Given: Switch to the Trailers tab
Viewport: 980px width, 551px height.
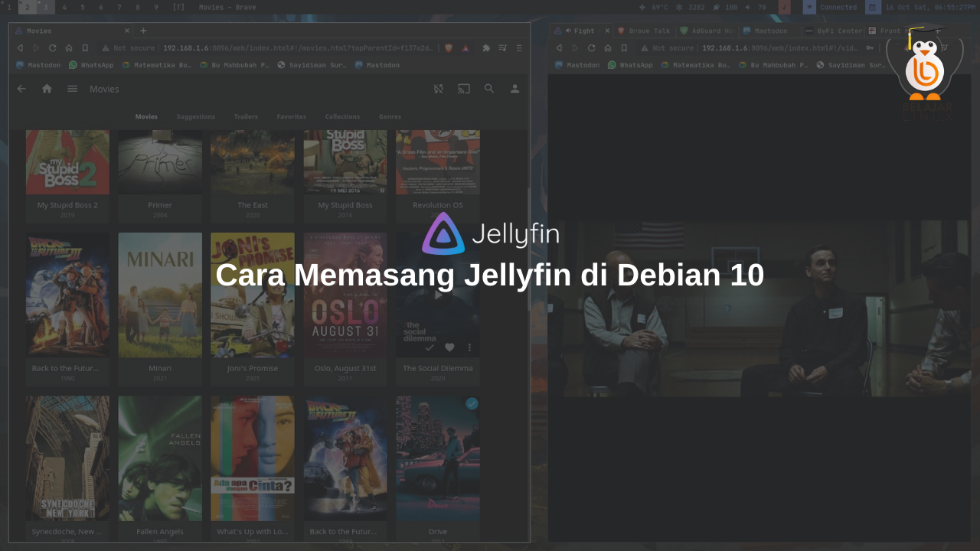Looking at the screenshot, I should (x=246, y=116).
